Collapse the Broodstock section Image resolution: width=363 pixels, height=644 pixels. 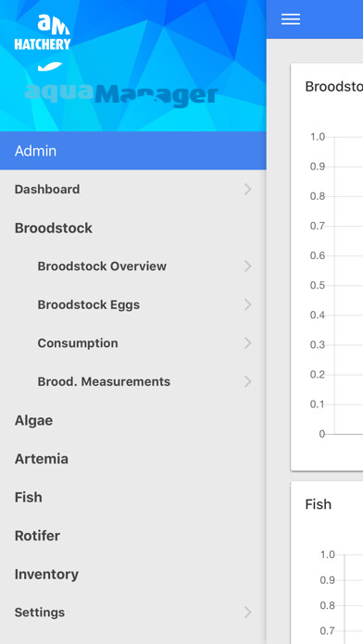point(133,228)
